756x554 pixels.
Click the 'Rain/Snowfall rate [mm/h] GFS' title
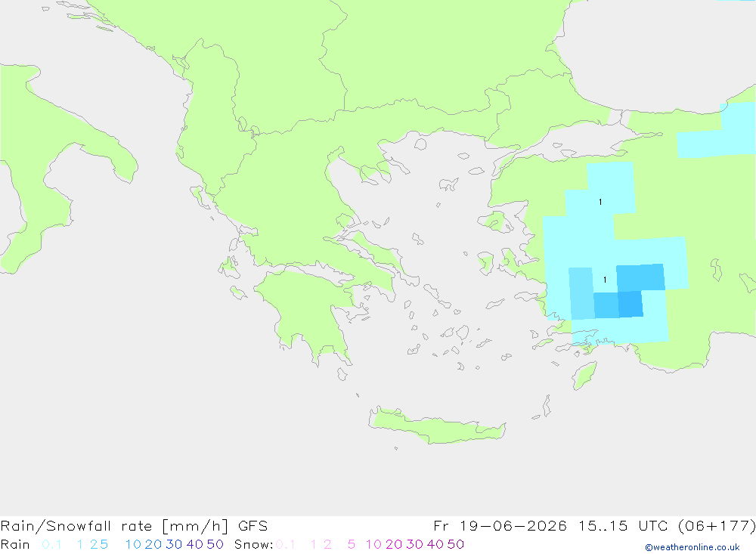pyautogui.click(x=134, y=526)
